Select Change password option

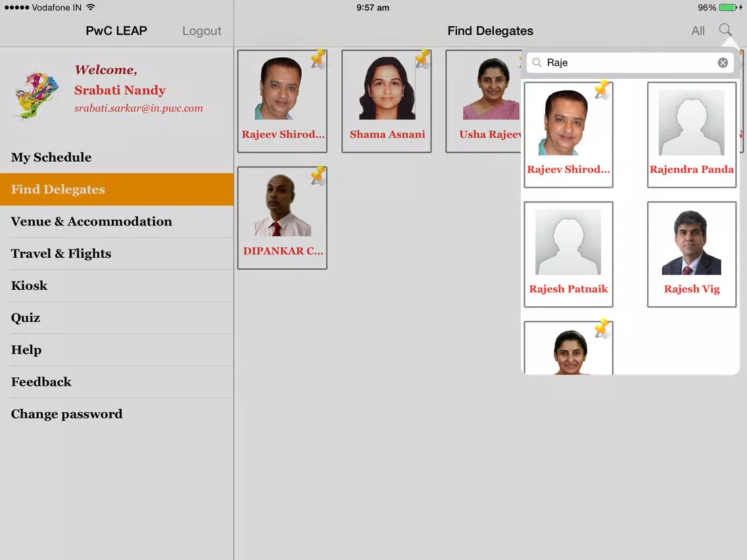coord(117,414)
